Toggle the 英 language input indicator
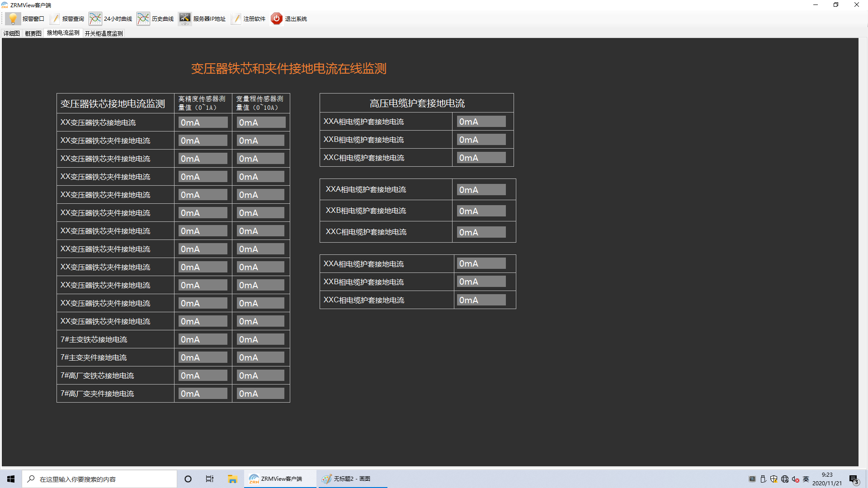868x488 pixels. [x=806, y=479]
